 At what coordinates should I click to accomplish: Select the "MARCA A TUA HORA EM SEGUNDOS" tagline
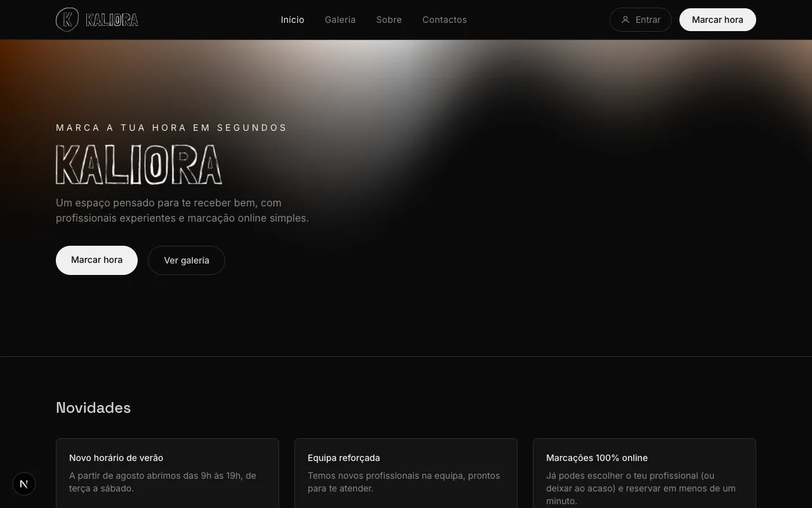click(x=171, y=128)
